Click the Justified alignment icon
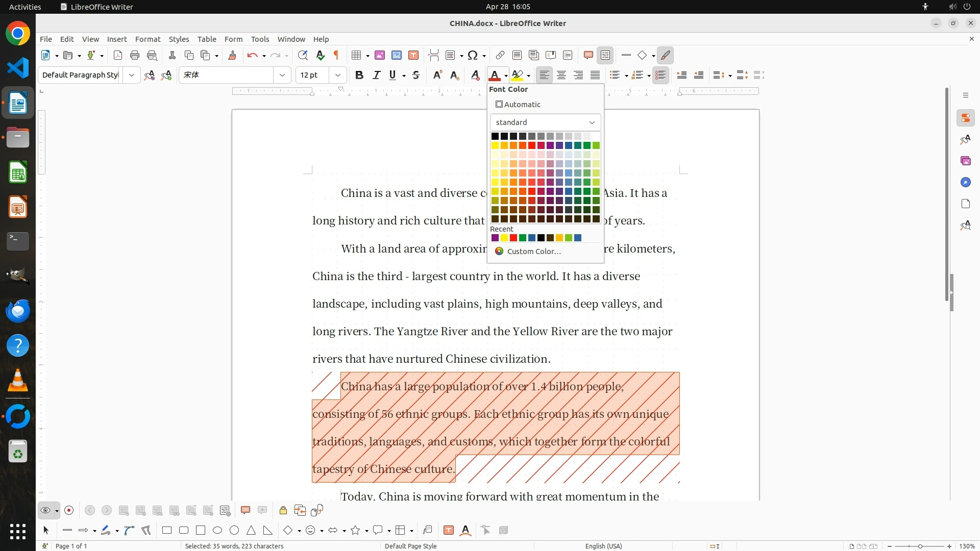980x551 pixels. click(x=595, y=75)
